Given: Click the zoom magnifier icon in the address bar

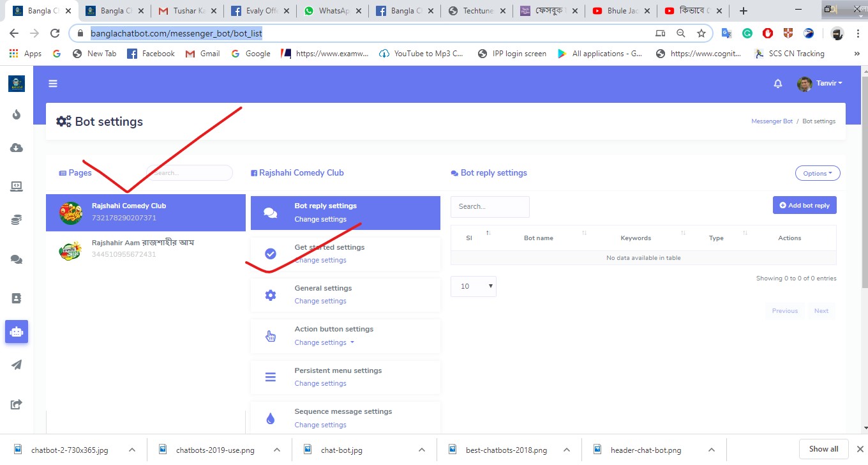Looking at the screenshot, I should click(x=681, y=33).
